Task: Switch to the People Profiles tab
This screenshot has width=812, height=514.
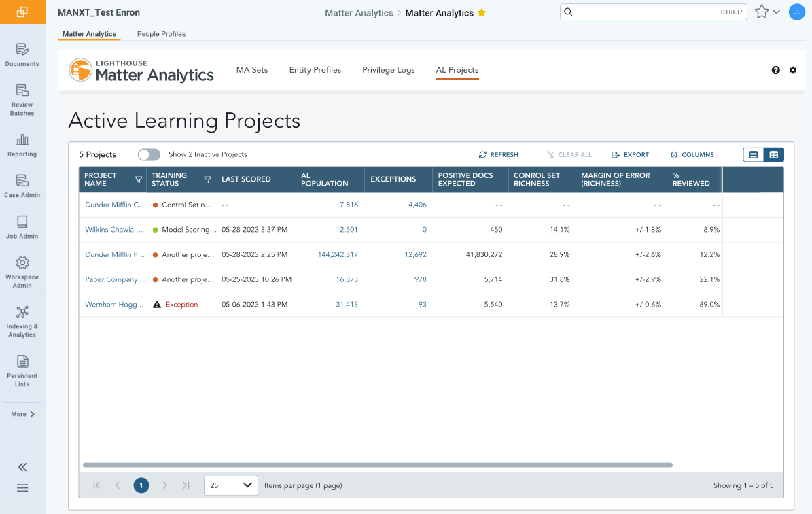Action: (161, 34)
